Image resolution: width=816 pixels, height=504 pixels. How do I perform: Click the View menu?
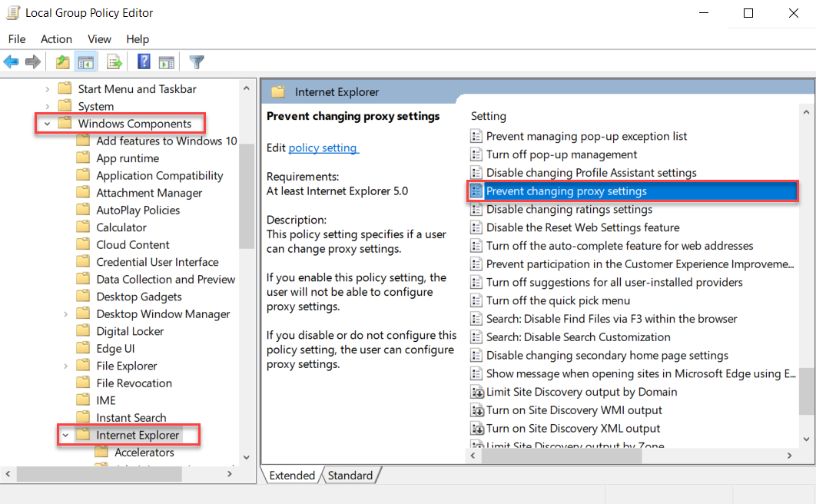99,38
